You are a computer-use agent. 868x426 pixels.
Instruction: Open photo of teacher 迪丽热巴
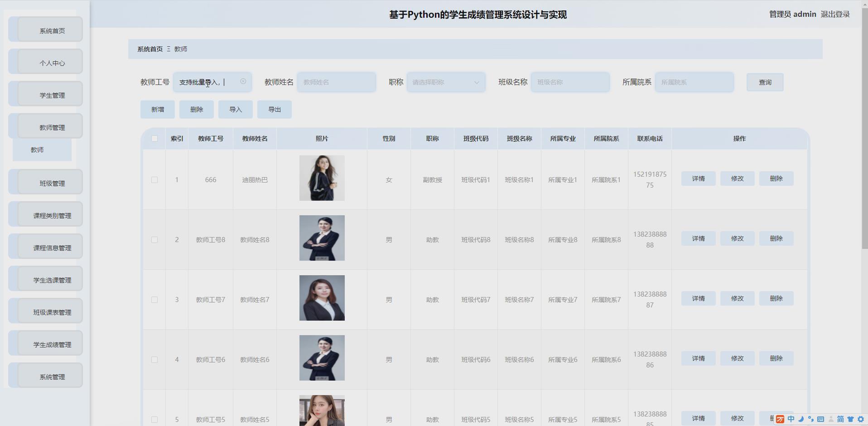[x=322, y=178]
